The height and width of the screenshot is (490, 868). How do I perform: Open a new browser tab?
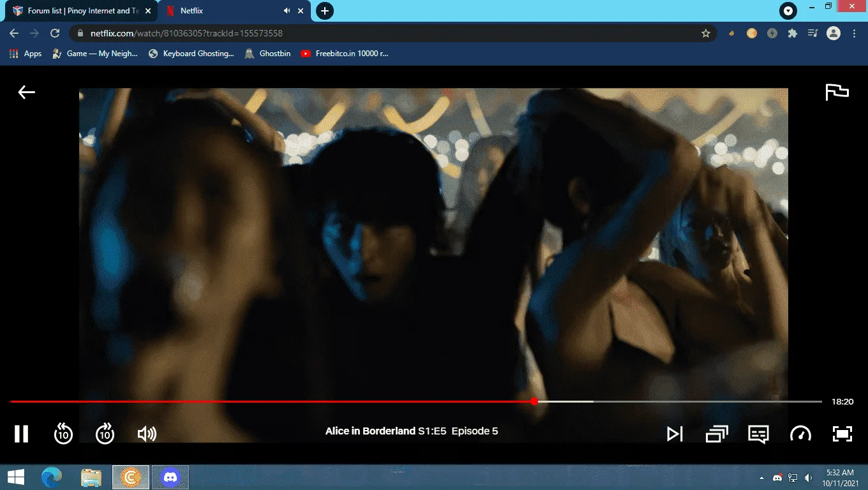(325, 11)
